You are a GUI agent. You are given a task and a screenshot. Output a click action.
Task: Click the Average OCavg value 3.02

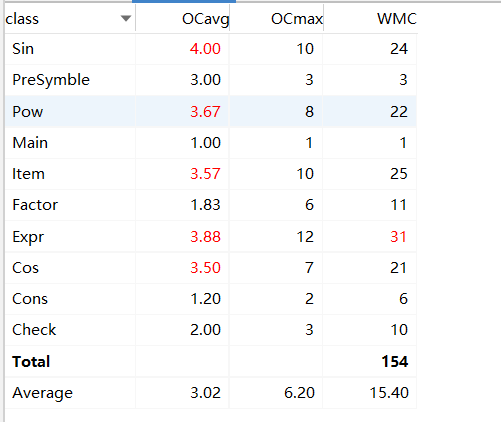pos(205,393)
